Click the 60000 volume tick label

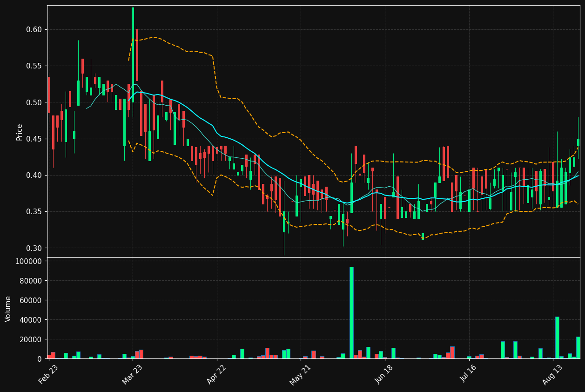[x=31, y=300]
